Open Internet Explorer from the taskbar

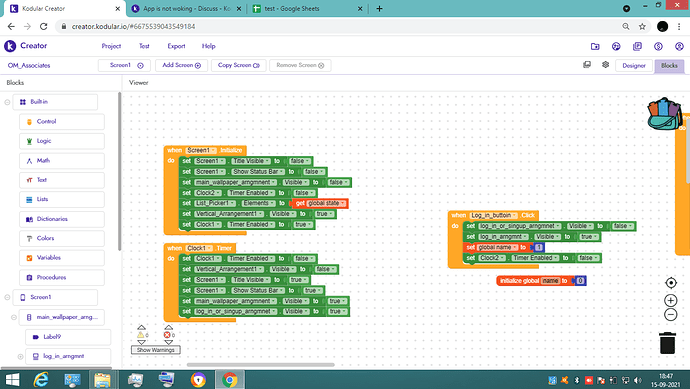[41, 379]
